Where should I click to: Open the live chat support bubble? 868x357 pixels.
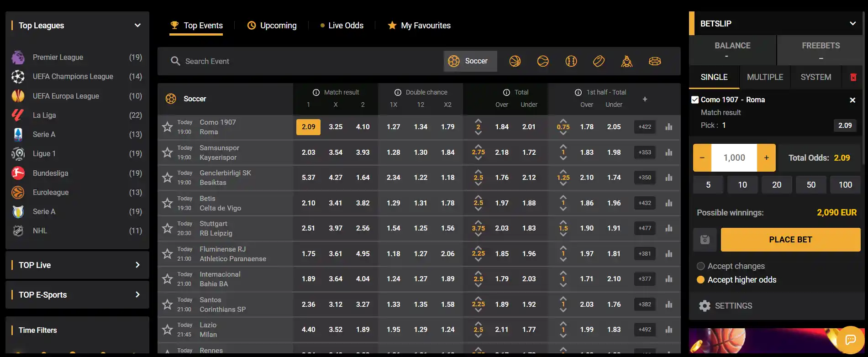(850, 340)
